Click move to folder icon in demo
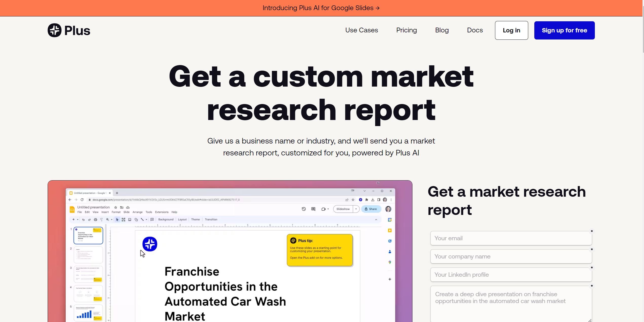The width and height of the screenshot is (644, 322). tap(122, 207)
